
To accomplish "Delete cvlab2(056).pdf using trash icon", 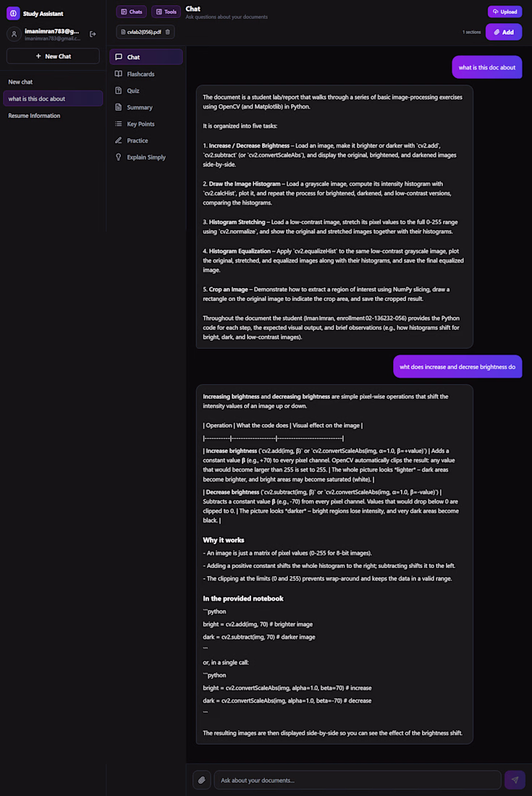I will point(167,32).
